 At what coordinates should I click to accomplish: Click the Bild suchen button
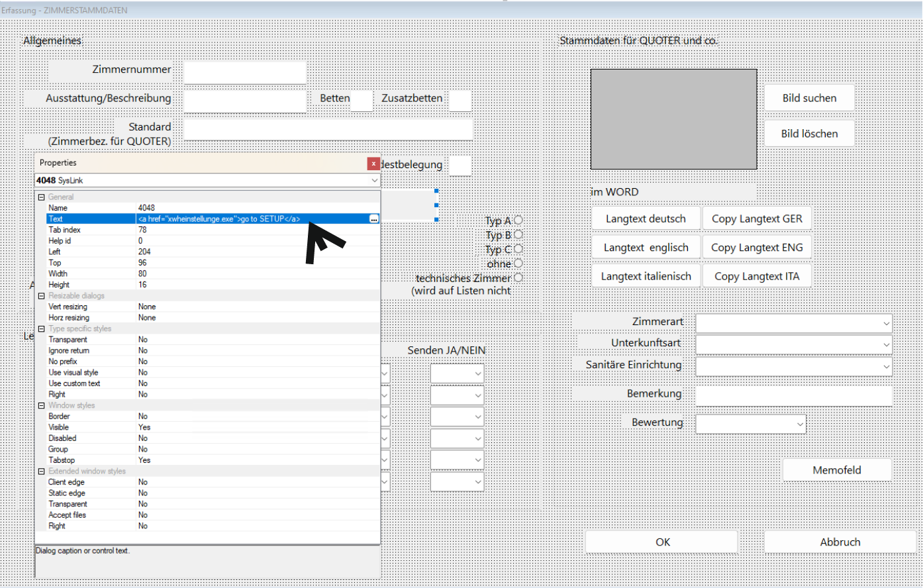pyautogui.click(x=809, y=98)
